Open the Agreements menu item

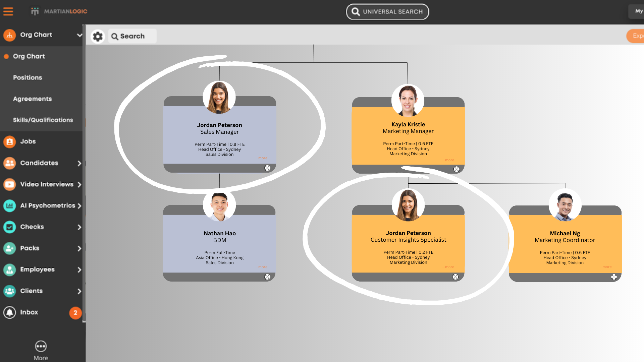click(x=32, y=99)
